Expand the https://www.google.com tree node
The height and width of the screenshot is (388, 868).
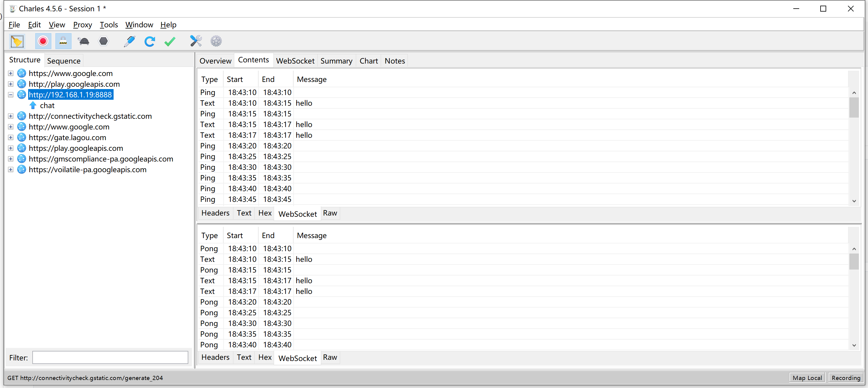tap(11, 73)
